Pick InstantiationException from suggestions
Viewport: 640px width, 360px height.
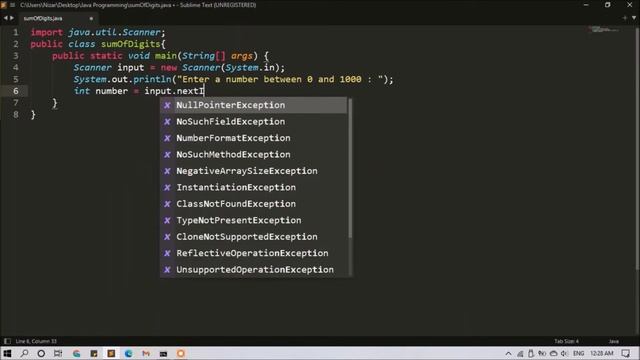click(253, 187)
